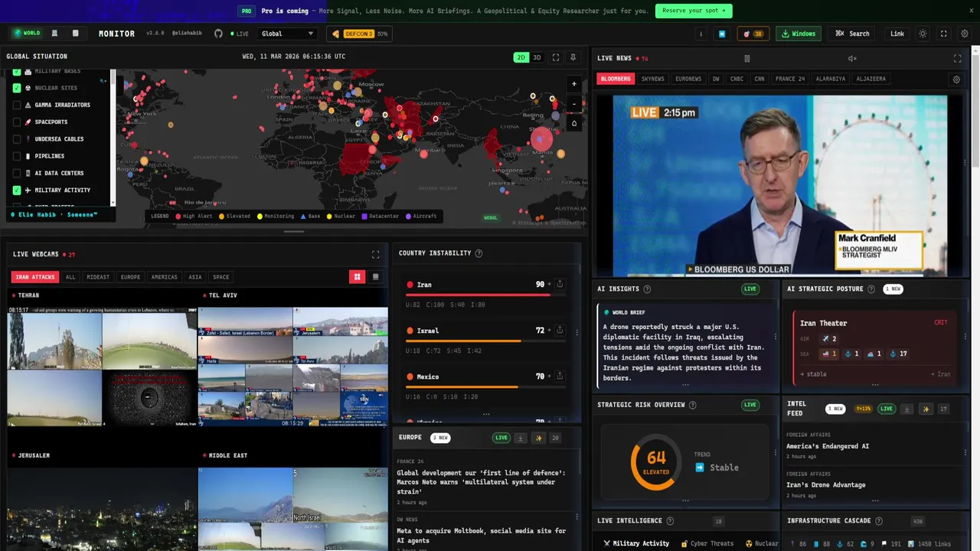Open the Global region dropdown
This screenshot has width=980, height=551.
pyautogui.click(x=287, y=34)
